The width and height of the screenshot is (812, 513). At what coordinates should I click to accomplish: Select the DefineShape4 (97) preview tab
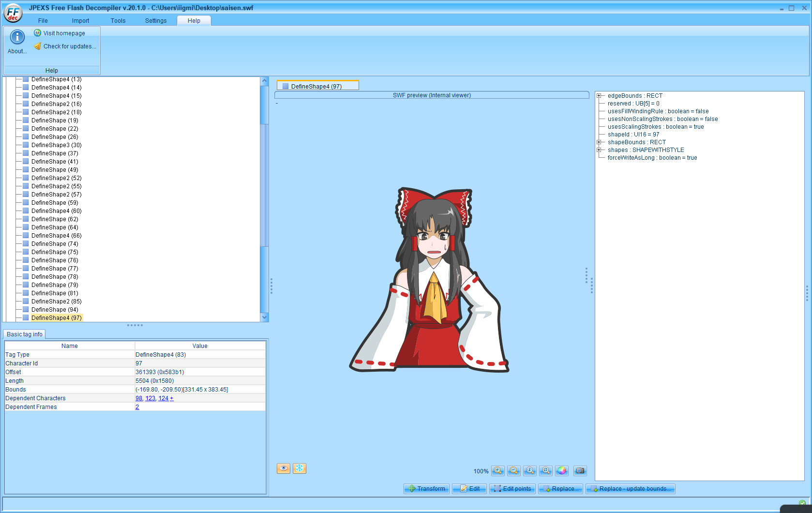(x=317, y=86)
